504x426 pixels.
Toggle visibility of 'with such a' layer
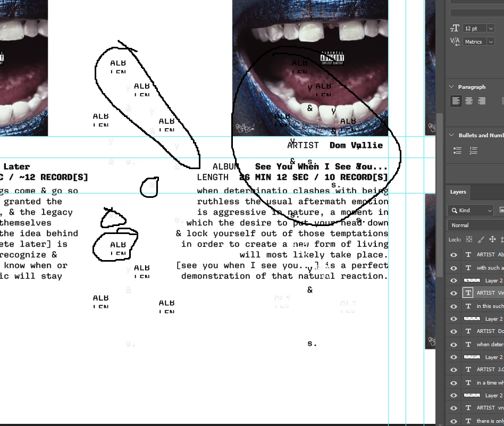pyautogui.click(x=453, y=268)
